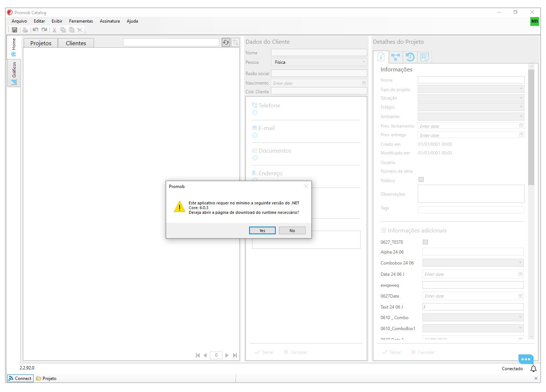The width and height of the screenshot is (546, 392).
Task: Click Cancelar in Dados do Cliente
Action: point(295,352)
